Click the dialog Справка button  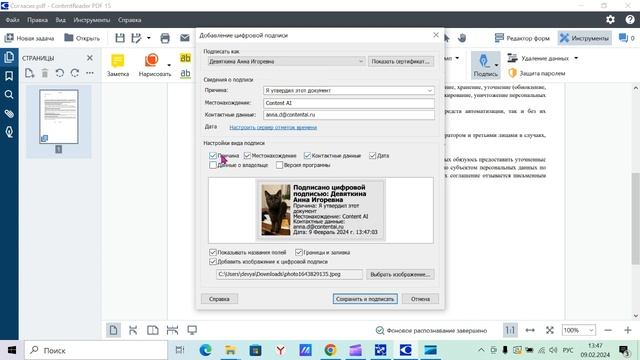tap(219, 299)
